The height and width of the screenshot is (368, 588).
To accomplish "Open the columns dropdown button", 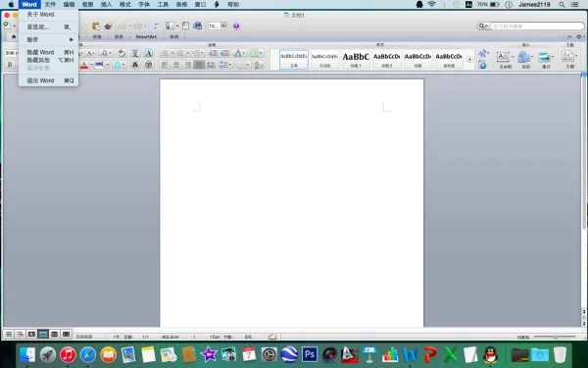I will [x=257, y=53].
